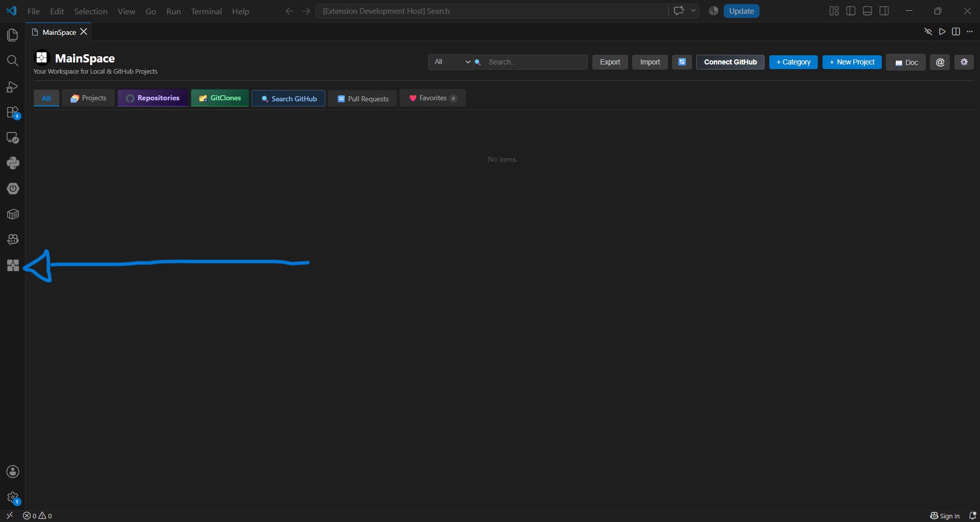Open MainSpace settings gear
The width and height of the screenshot is (980, 522).
point(964,62)
